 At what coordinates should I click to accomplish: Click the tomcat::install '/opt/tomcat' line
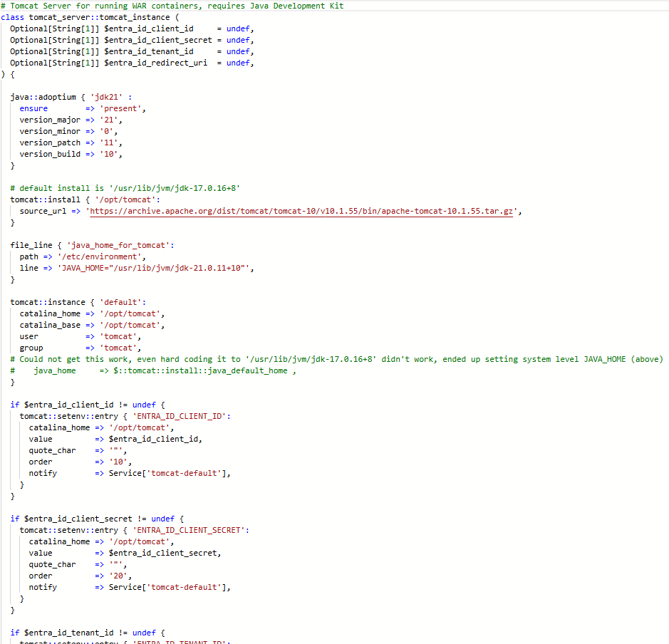click(x=85, y=199)
